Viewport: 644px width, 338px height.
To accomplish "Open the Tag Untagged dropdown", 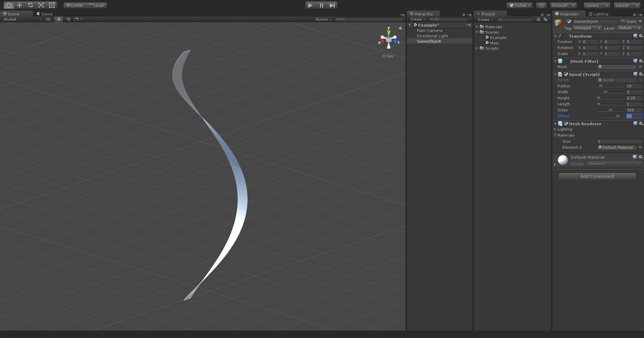I will click(587, 28).
